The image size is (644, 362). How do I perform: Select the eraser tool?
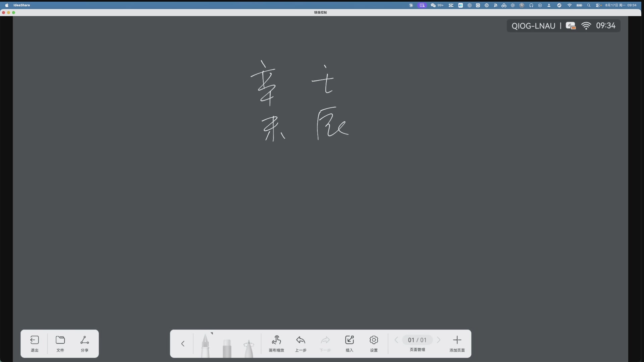coord(227,348)
